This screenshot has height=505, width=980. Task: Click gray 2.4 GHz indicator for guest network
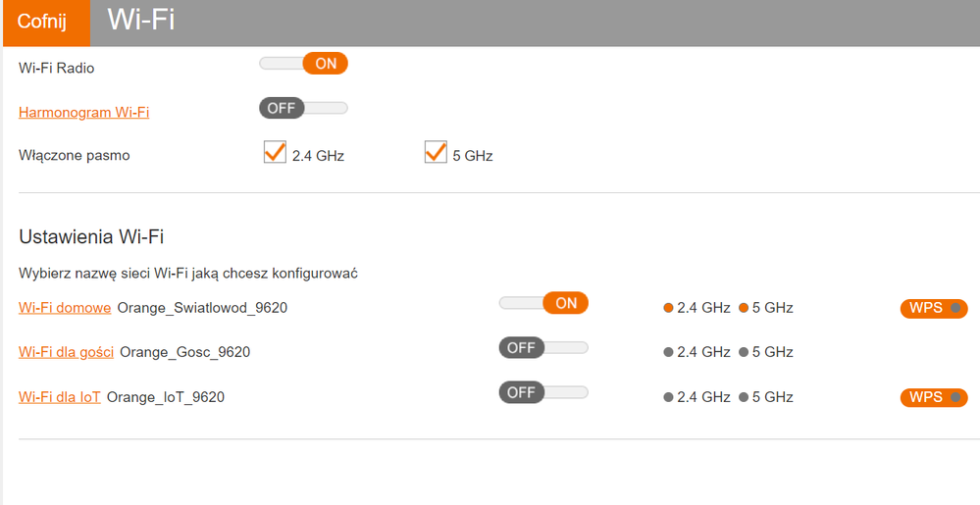click(x=669, y=352)
